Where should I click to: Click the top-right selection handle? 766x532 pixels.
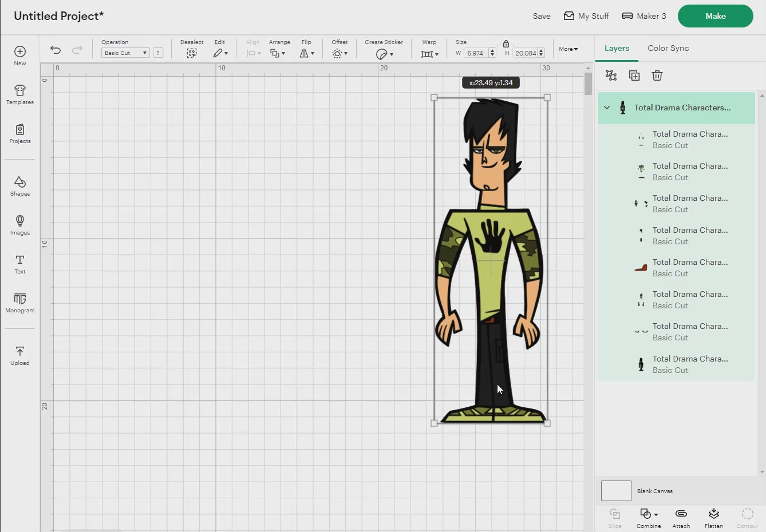[x=547, y=98]
